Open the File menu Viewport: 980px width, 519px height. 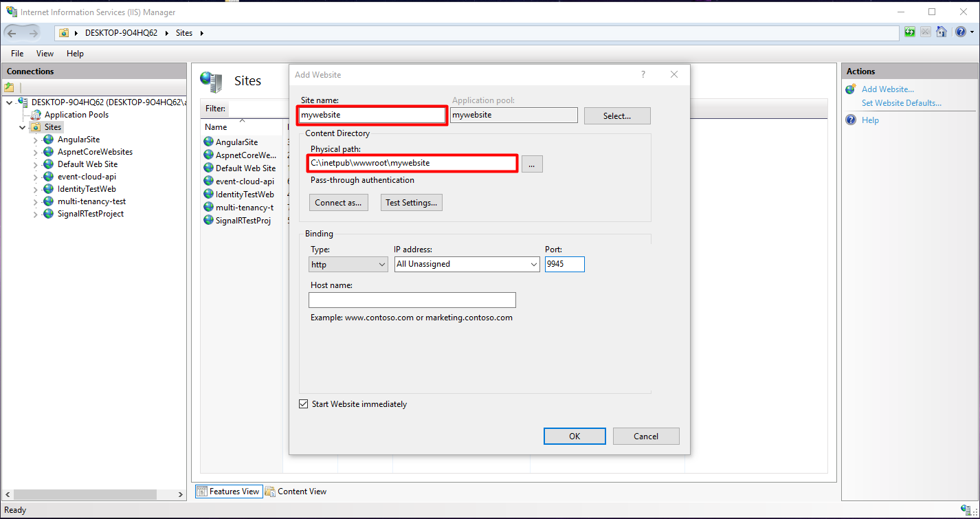click(17, 54)
